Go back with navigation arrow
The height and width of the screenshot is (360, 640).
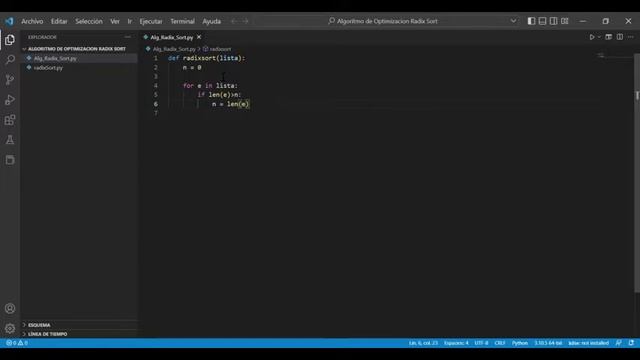pyautogui.click(x=234, y=21)
